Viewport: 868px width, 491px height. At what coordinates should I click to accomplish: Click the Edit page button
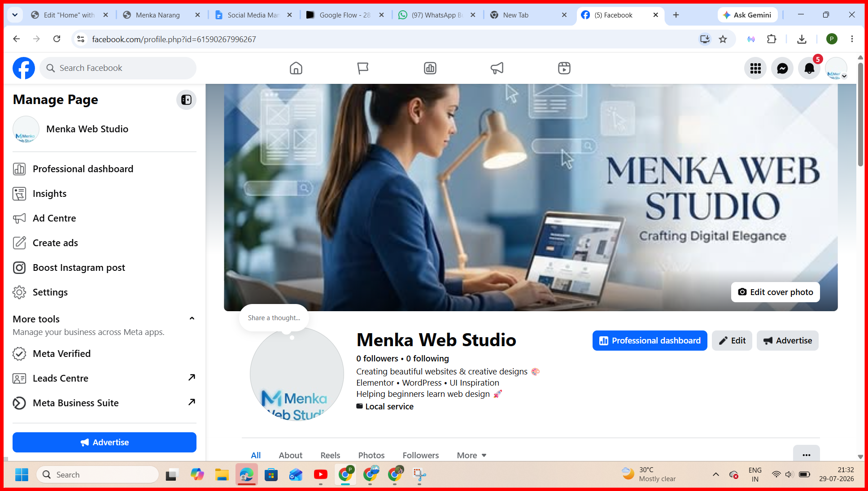(732, 341)
